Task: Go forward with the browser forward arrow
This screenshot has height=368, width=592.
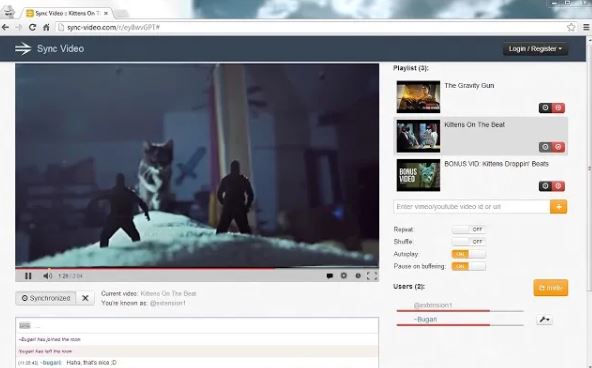Action: tap(19, 27)
